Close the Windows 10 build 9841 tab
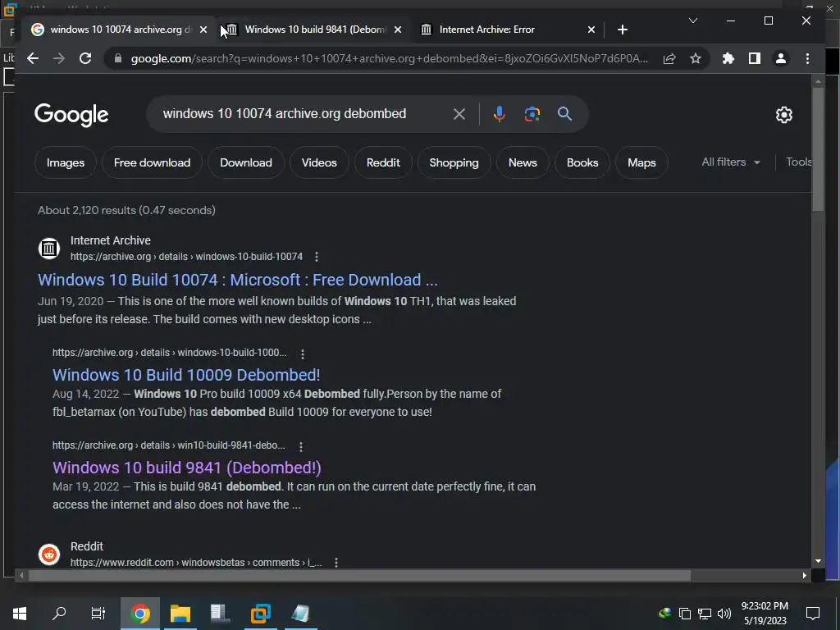Screen dimensions: 840x630 (398, 30)
